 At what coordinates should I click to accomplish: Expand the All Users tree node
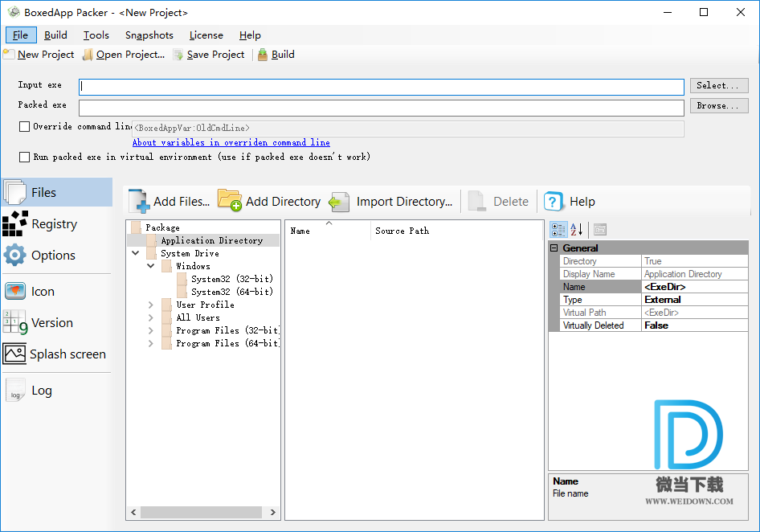click(x=151, y=317)
